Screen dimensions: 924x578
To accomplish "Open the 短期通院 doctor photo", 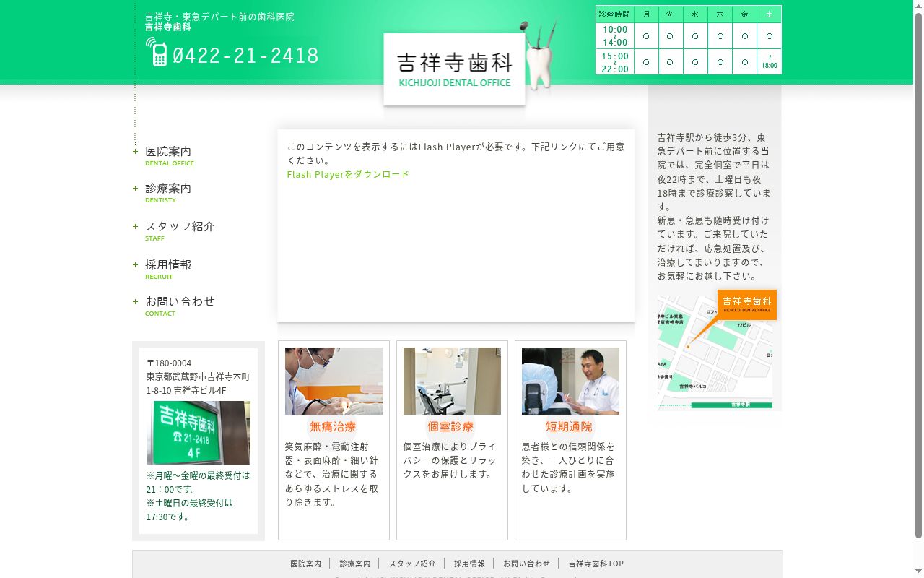I will pos(570,381).
